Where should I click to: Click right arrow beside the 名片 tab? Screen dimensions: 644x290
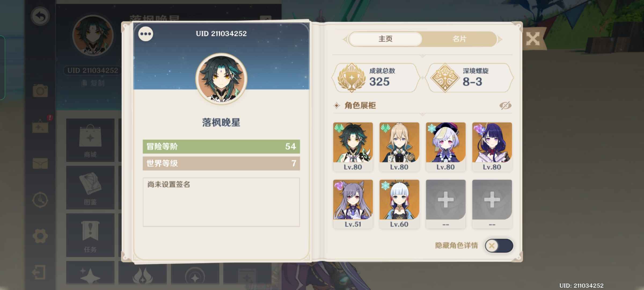[500, 39]
